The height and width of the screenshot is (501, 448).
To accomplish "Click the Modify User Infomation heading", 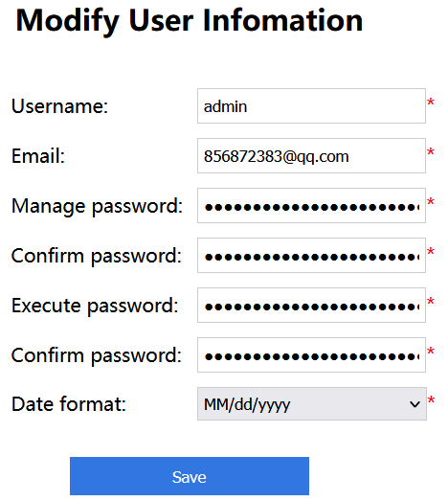I will [x=190, y=21].
